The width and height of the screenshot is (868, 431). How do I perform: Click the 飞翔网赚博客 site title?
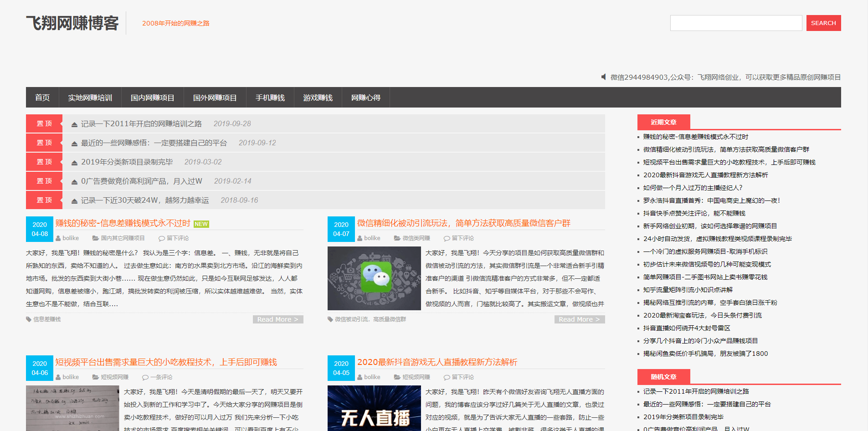[x=72, y=23]
